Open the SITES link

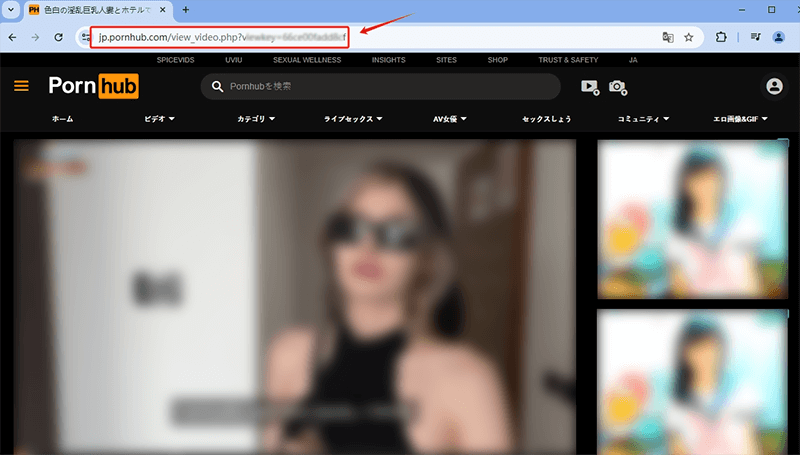click(446, 60)
